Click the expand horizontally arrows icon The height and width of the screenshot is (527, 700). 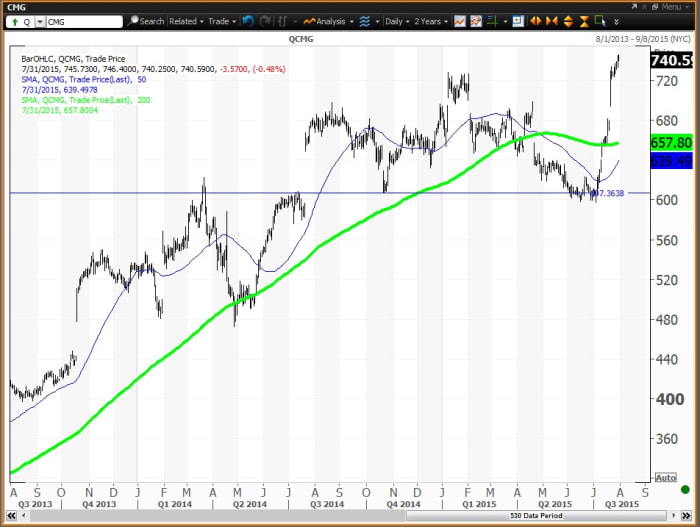535,21
